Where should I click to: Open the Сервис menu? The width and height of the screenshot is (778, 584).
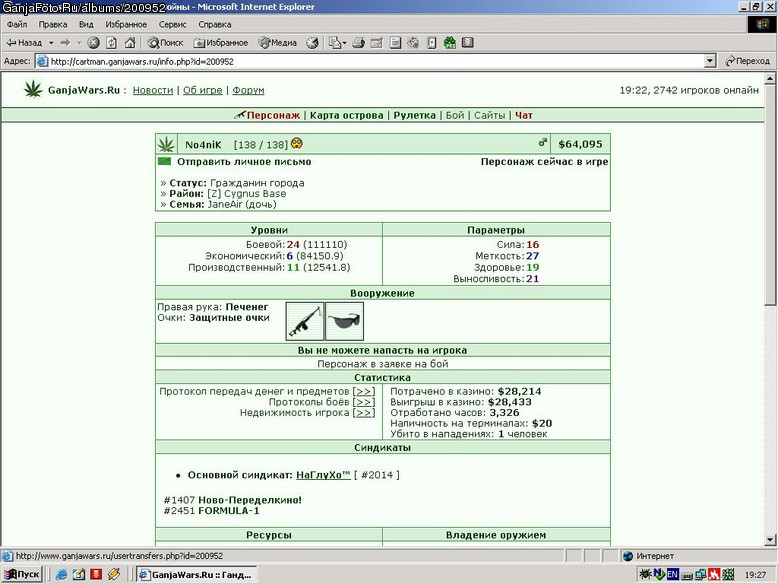pos(172,24)
